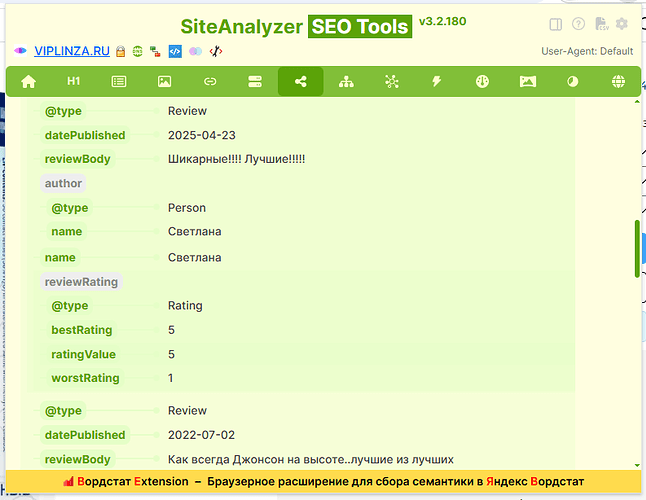Click the User-Agent: Default selector
Image resolution: width=646 pixels, height=500 pixels.
point(587,51)
